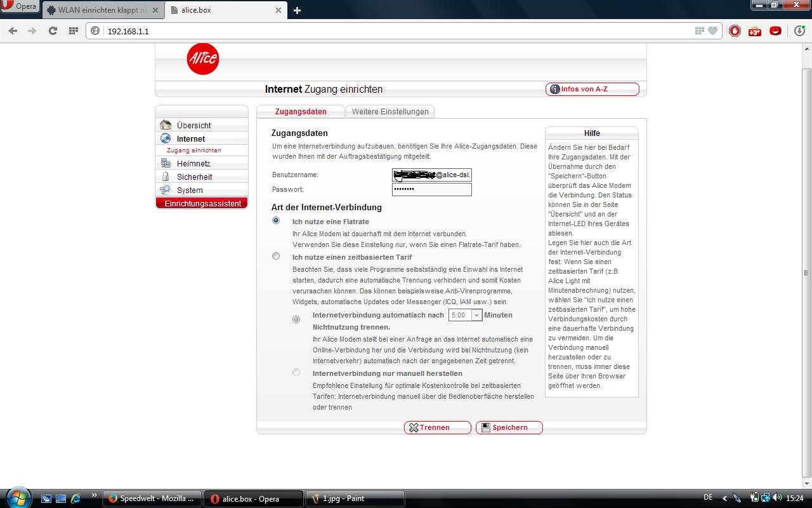Click the network connection tray icon
This screenshot has height=508, width=812.
click(x=766, y=498)
